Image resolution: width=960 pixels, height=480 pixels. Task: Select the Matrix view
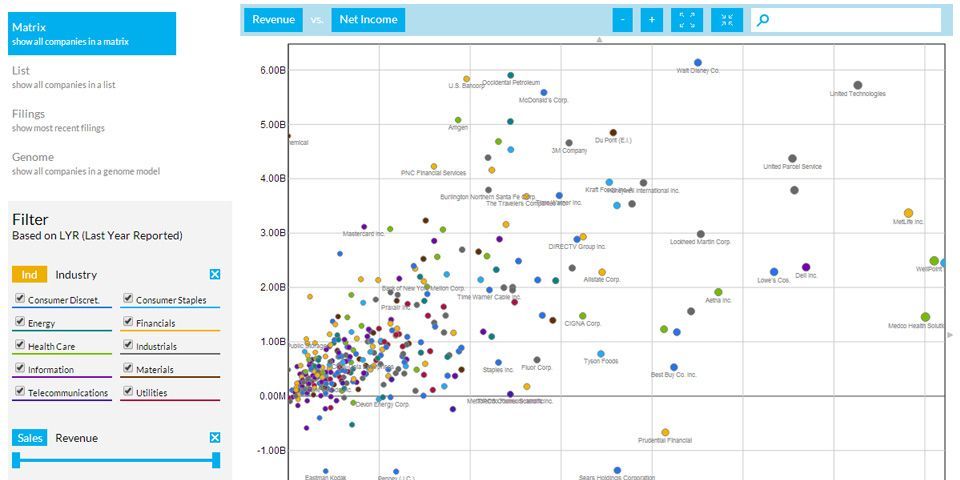coord(92,34)
